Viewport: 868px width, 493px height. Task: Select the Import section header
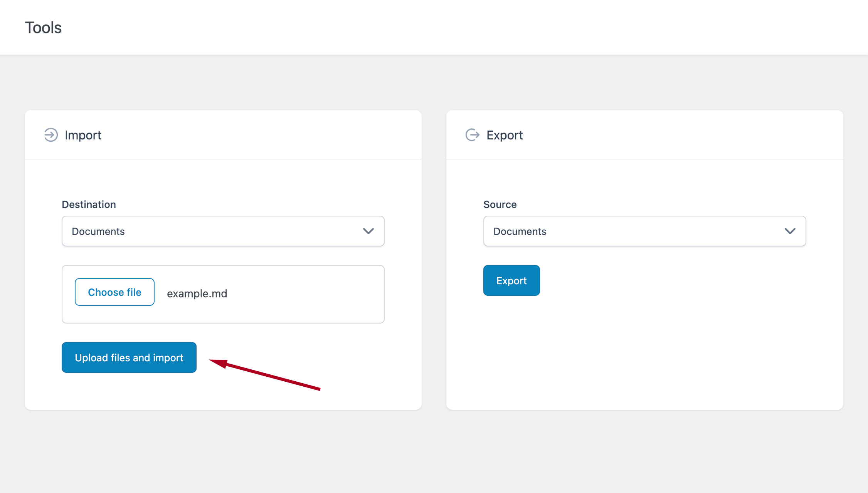pos(83,135)
